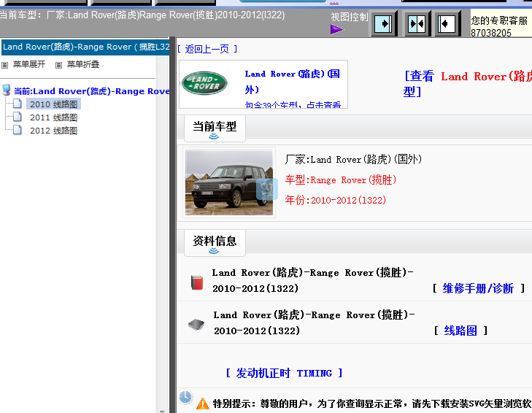Click the chevron under 当前车型 tab
The width and height of the screenshot is (532, 413).
(x=214, y=136)
